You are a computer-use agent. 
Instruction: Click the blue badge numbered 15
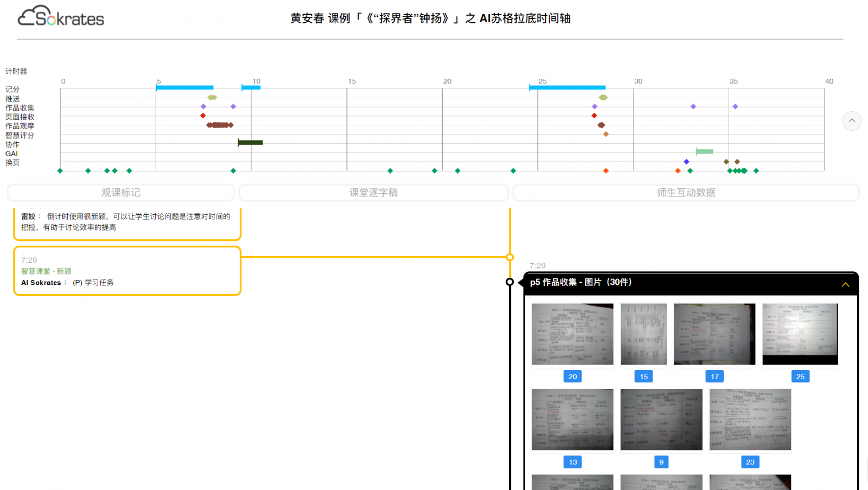pyautogui.click(x=643, y=377)
